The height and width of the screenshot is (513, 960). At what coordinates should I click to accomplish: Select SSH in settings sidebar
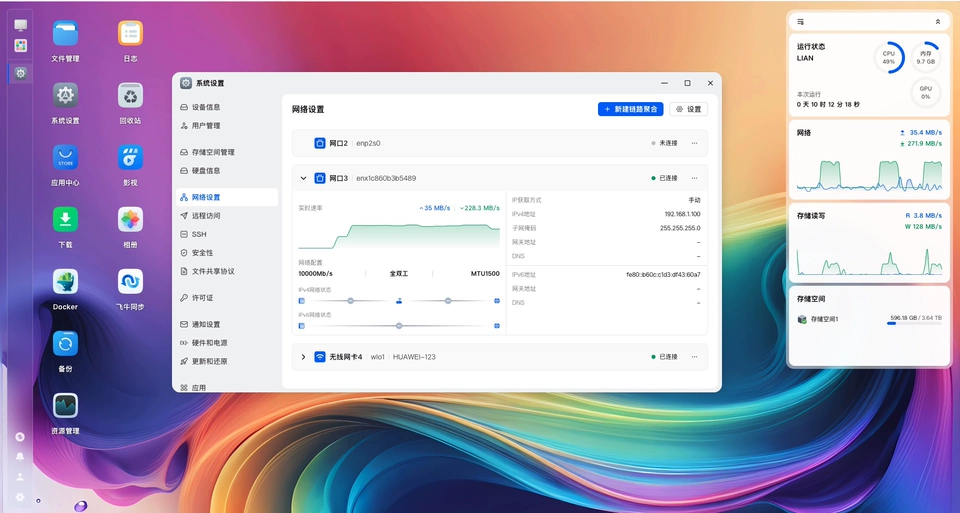point(199,234)
